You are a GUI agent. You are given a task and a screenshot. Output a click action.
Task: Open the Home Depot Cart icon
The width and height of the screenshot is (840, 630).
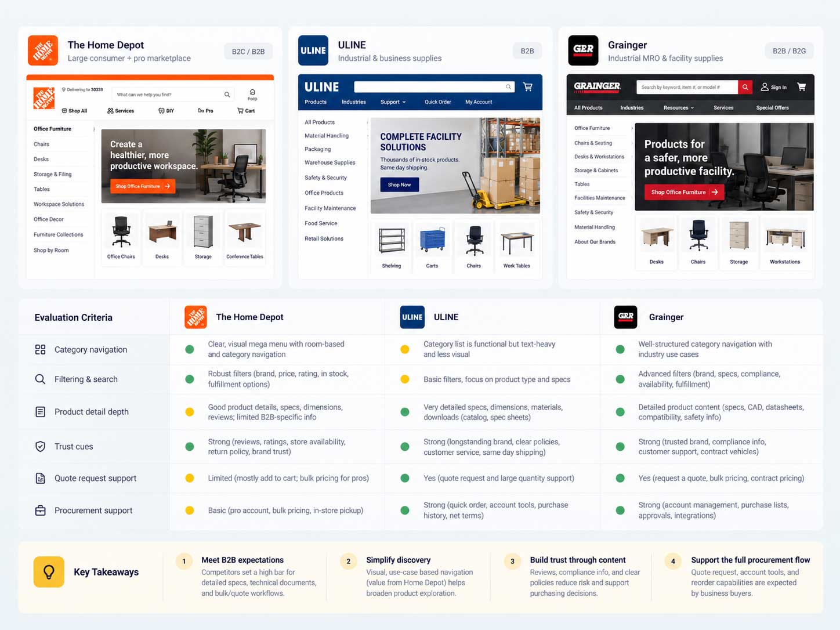[246, 111]
